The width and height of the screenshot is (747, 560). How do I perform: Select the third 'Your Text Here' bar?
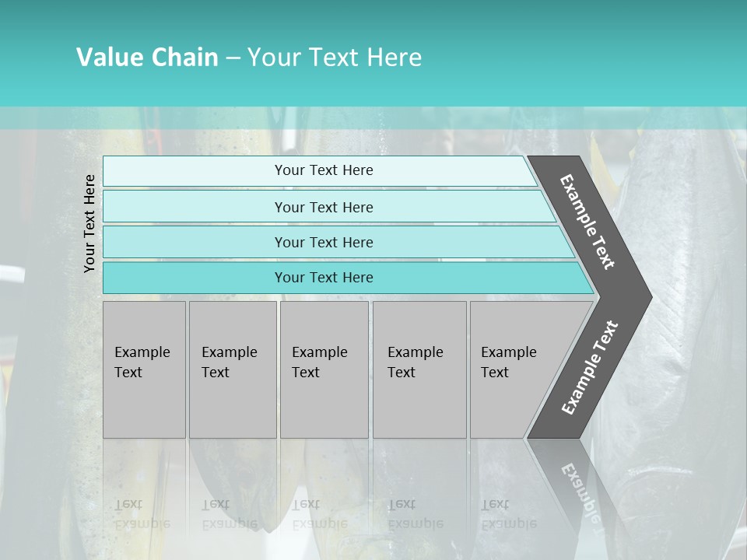(323, 242)
